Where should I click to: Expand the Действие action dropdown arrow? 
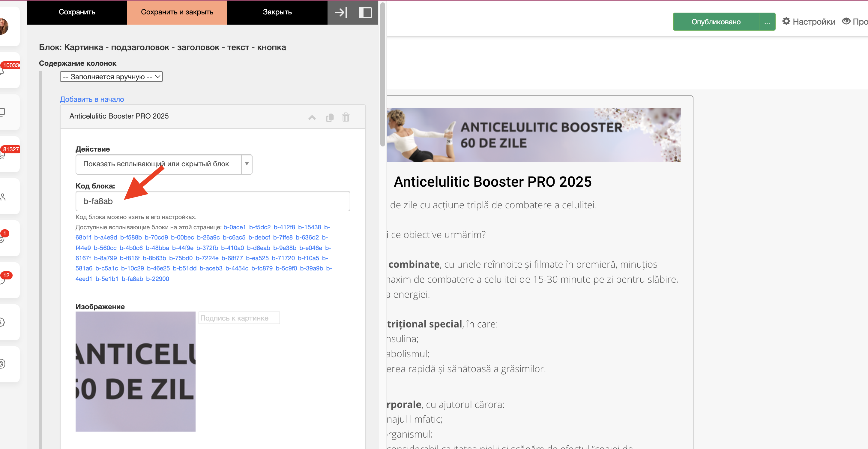pyautogui.click(x=247, y=164)
